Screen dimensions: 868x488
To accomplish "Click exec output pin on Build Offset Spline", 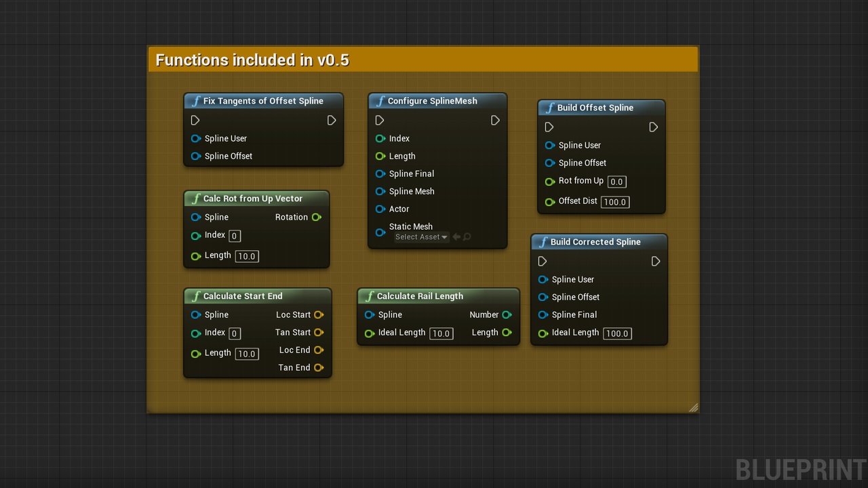I will point(654,127).
